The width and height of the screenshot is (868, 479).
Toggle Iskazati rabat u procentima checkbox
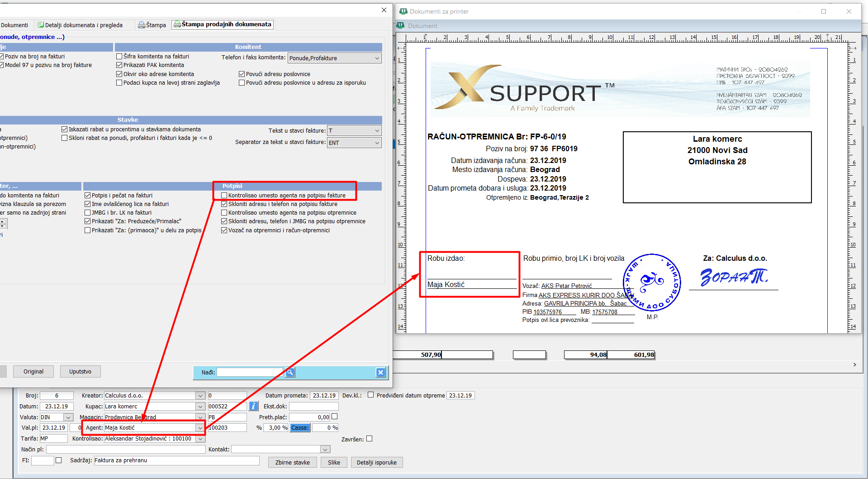(64, 129)
